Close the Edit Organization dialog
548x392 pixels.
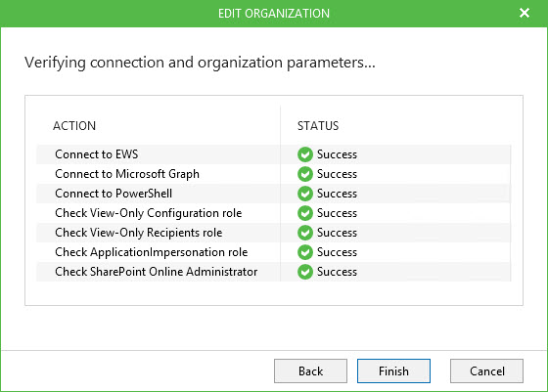coord(525,13)
